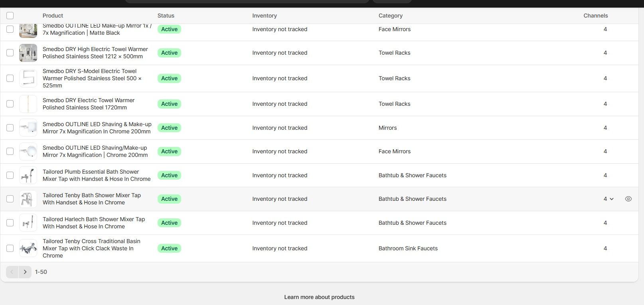Open Tailored Harlech Bath Shower Mixer Tap product
Viewport: 644px width, 305px height.
[x=94, y=223]
